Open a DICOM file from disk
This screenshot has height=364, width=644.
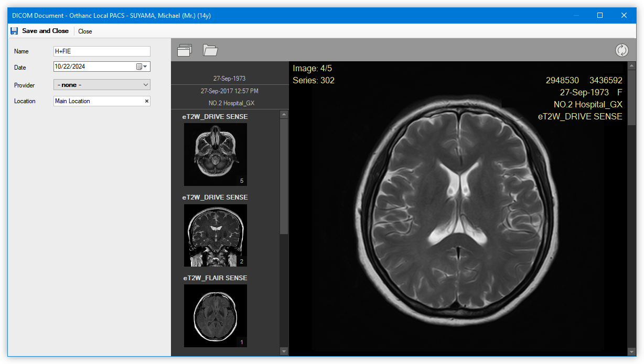[210, 50]
